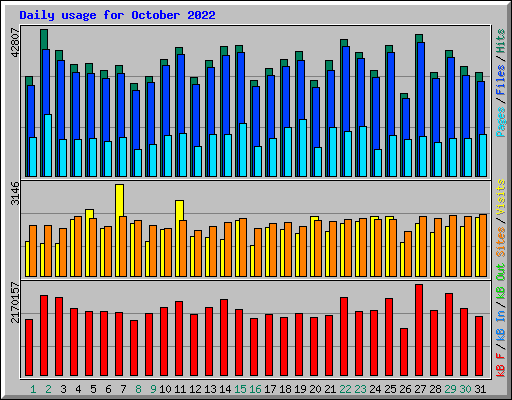Click the red kB bar on day 1
The image size is (512, 400).
29,347
